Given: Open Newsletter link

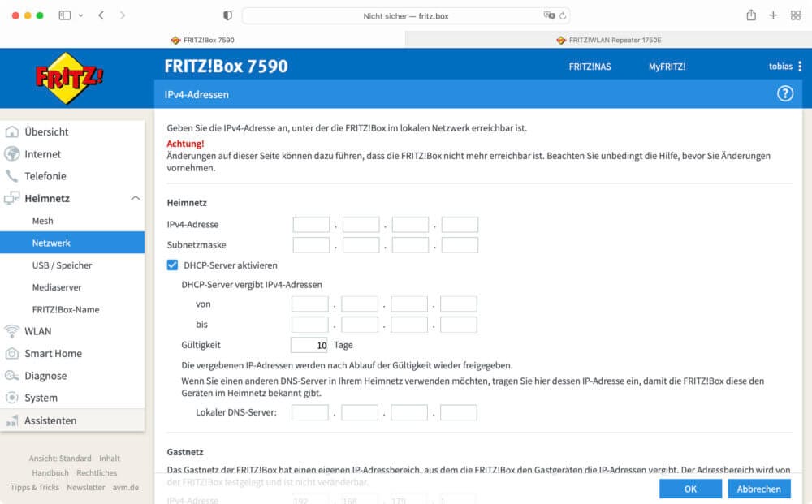Looking at the screenshot, I should 85,488.
